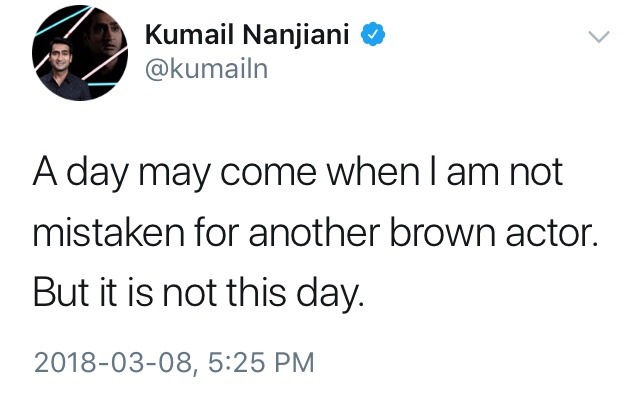Click the word "Nanjiani" in the header

(296, 34)
